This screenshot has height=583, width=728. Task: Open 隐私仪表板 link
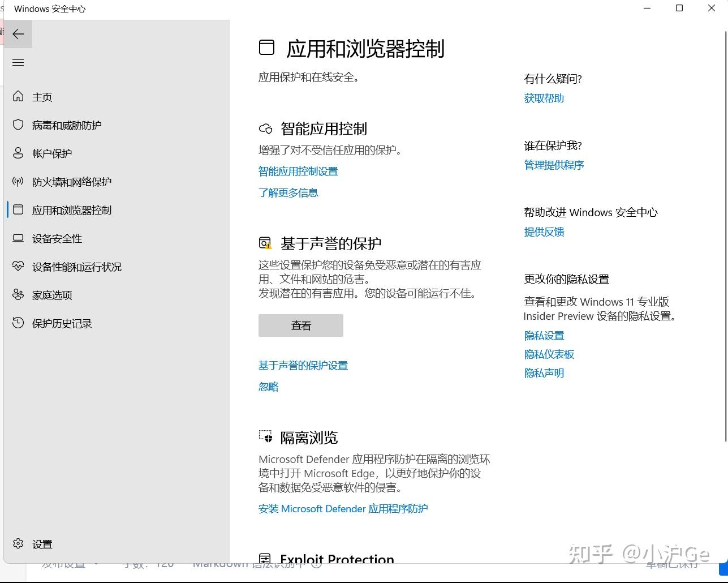point(549,354)
